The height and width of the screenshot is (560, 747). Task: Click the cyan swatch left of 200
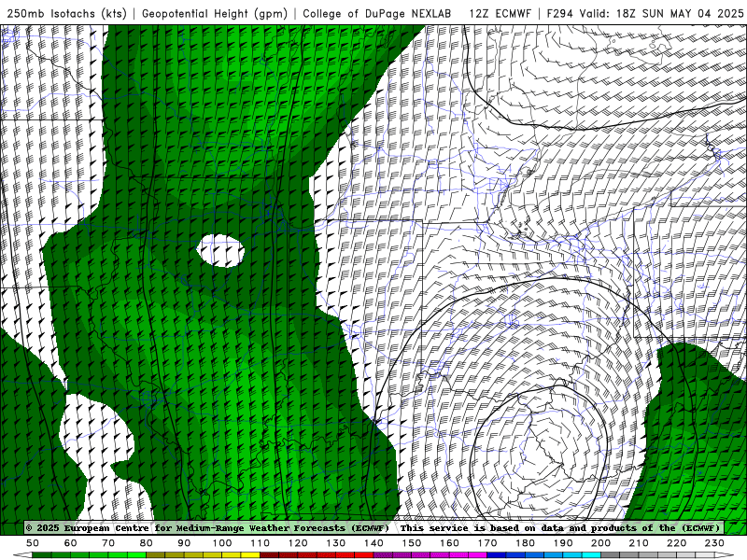(591, 555)
